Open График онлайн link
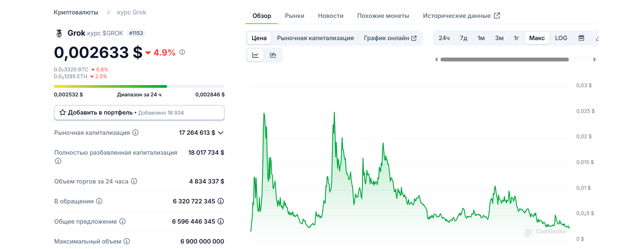This screenshot has width=644, height=249. (x=390, y=38)
